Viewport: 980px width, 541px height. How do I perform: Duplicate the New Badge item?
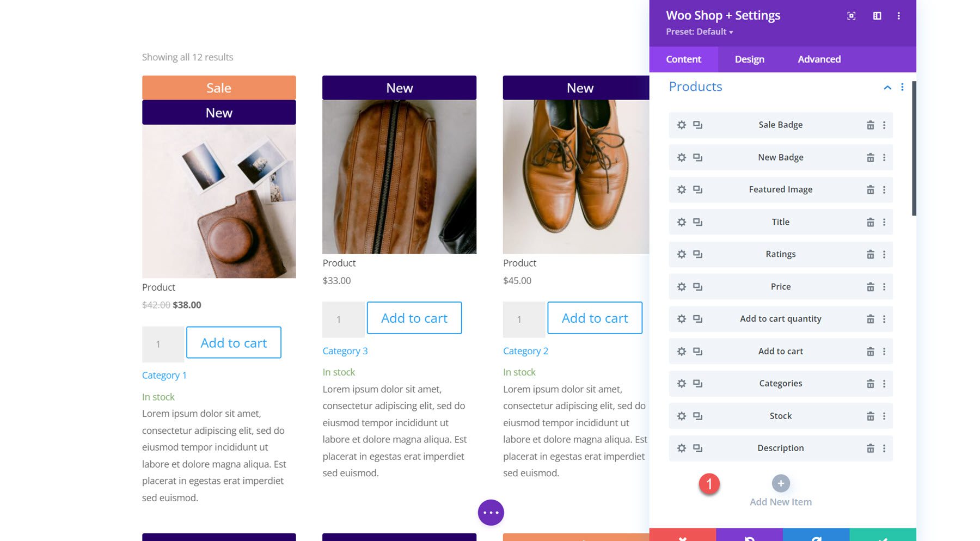coord(697,157)
